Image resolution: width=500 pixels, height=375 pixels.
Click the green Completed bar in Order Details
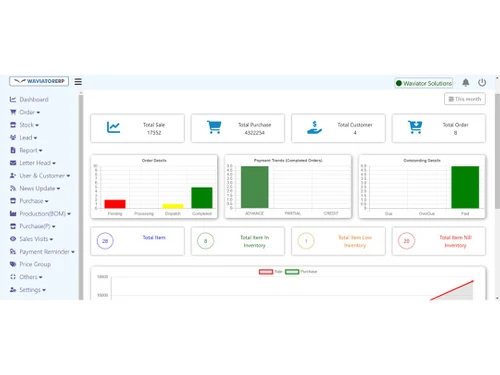click(202, 198)
